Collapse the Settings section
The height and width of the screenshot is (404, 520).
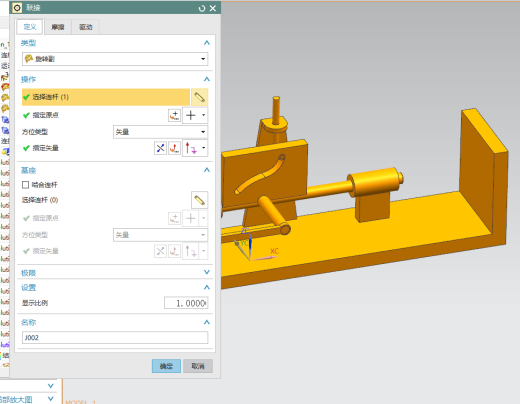pos(207,287)
